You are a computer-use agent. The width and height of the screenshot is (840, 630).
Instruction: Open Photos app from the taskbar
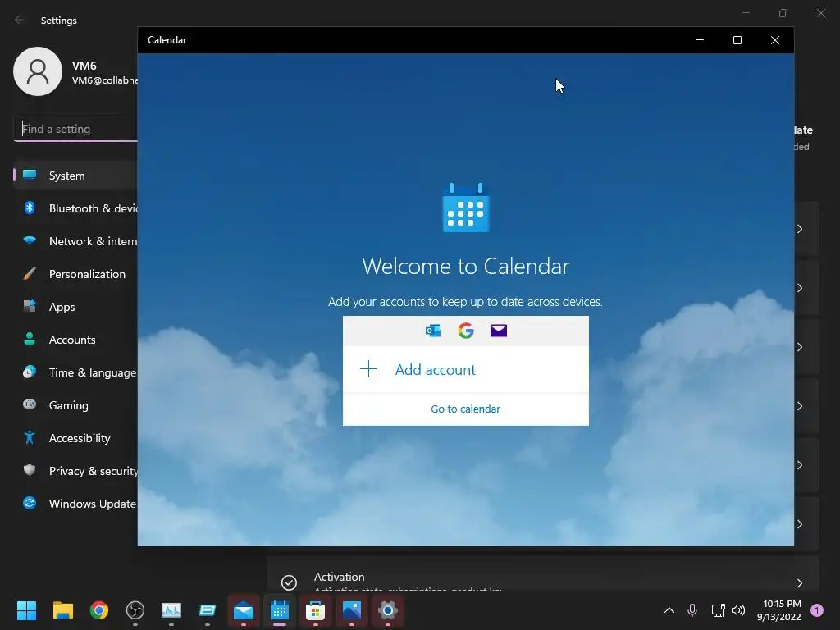pyautogui.click(x=351, y=610)
